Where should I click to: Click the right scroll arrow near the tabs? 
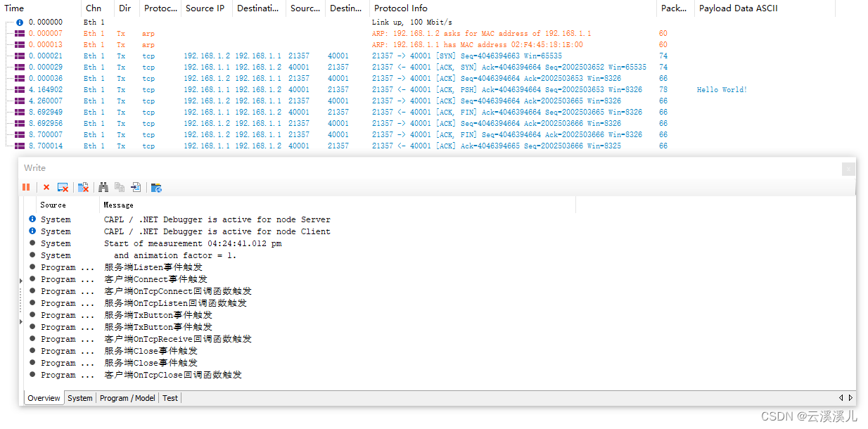click(849, 397)
